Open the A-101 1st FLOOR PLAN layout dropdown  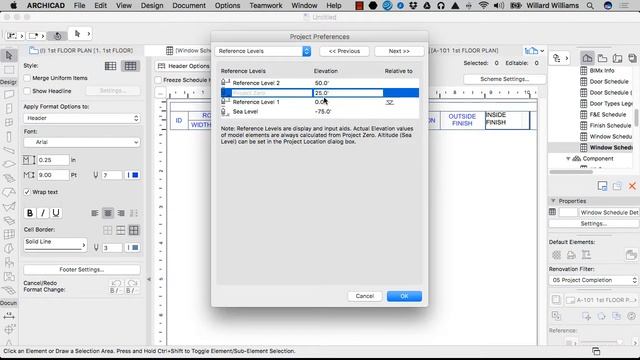600,300
